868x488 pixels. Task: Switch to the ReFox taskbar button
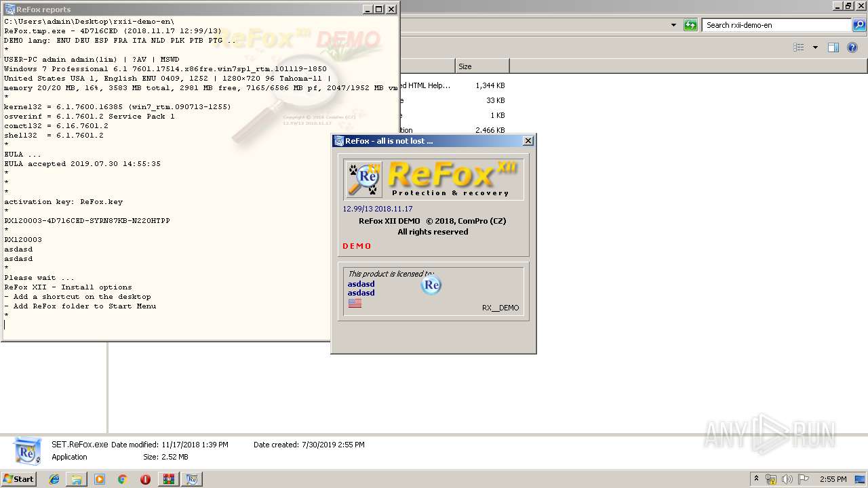[x=193, y=479]
